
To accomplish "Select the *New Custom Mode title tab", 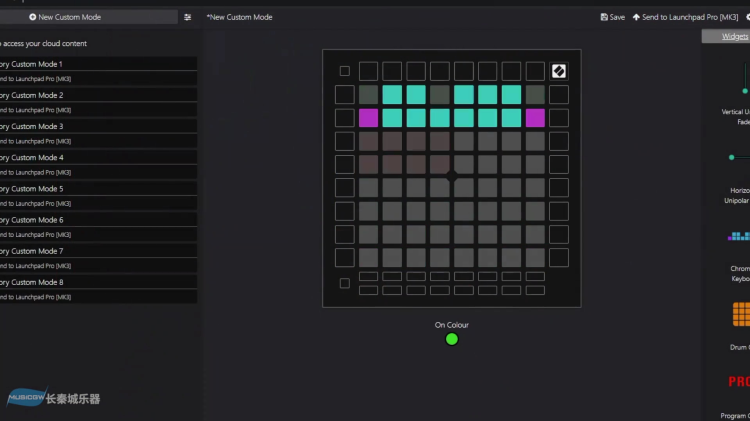I will click(x=240, y=17).
